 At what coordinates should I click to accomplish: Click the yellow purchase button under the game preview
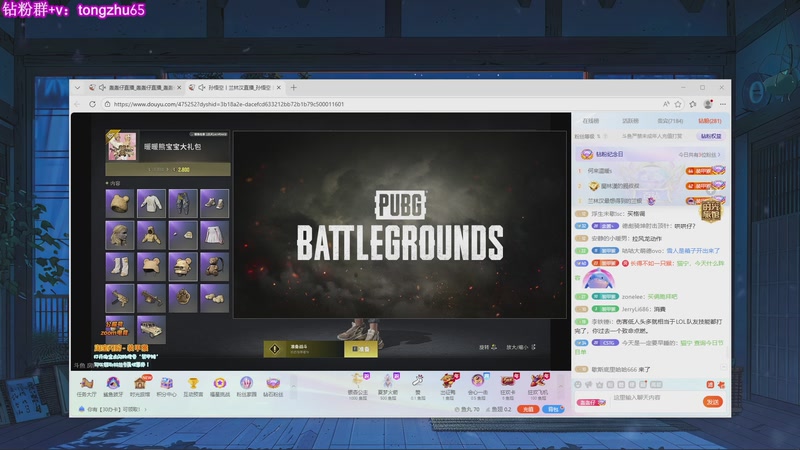point(361,349)
